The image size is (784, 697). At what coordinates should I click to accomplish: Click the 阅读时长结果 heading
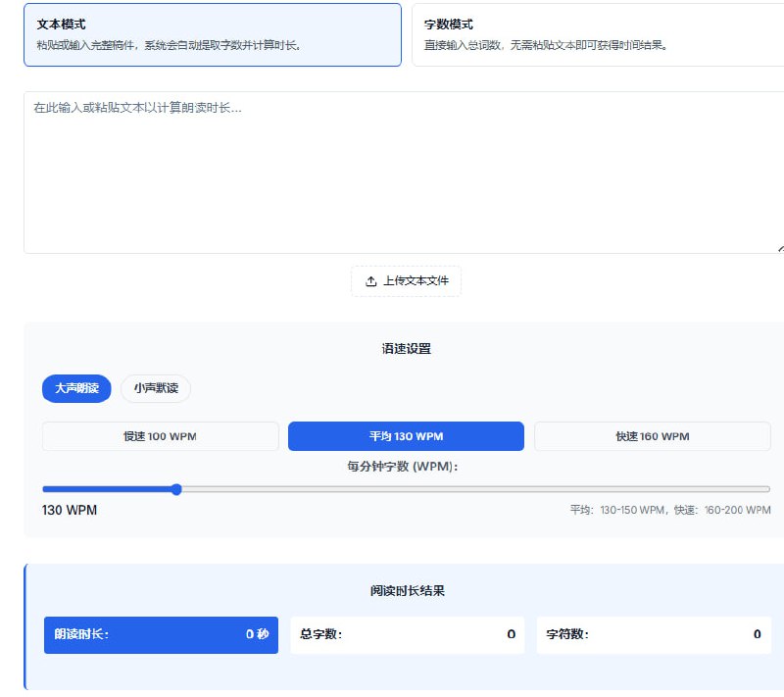[x=405, y=590]
